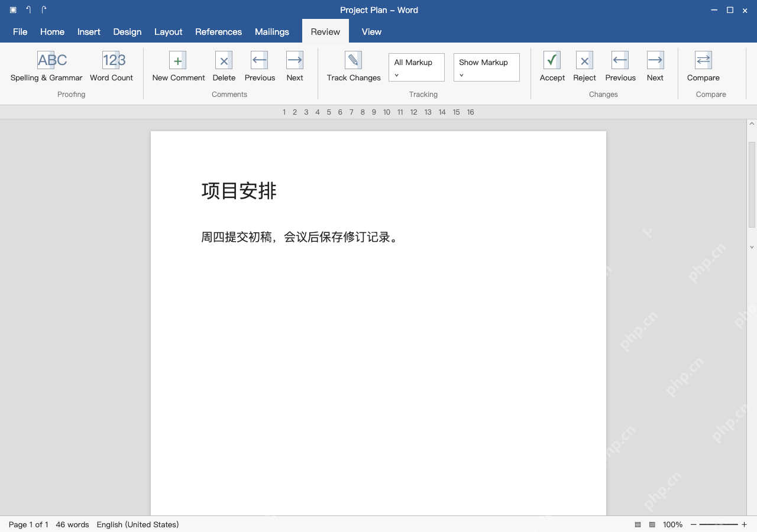This screenshot has width=757, height=532.
Task: Open the File menu
Action: tap(20, 32)
